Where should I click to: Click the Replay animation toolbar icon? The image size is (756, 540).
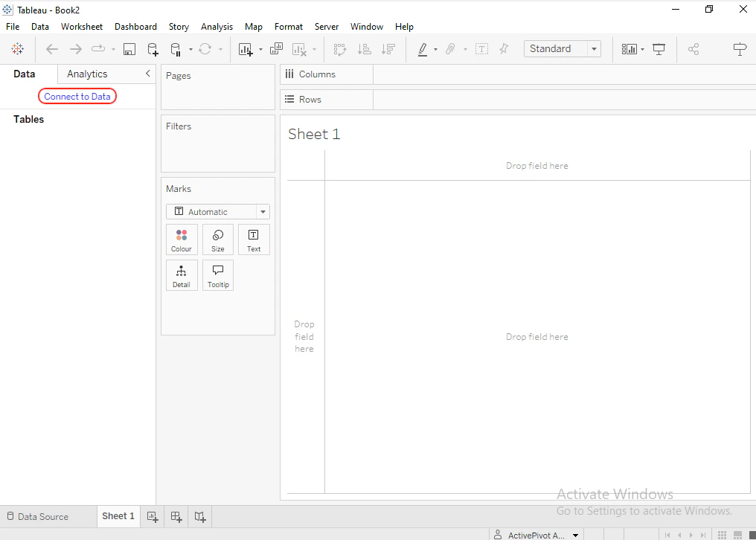pyautogui.click(x=98, y=48)
